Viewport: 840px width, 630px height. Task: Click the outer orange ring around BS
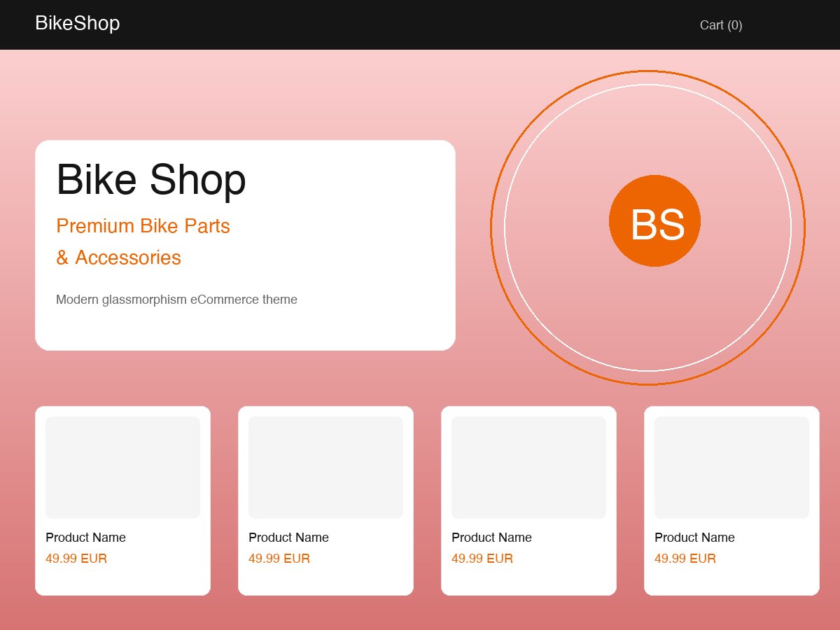tap(647, 71)
